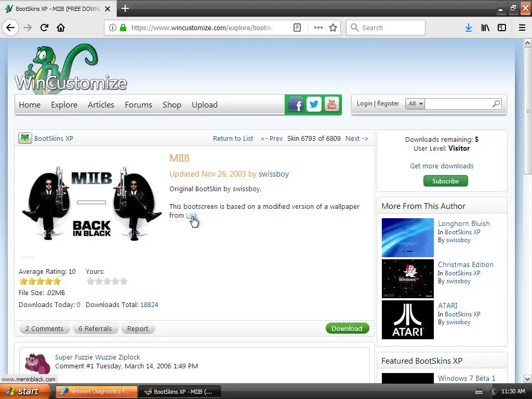This screenshot has height=399, width=532.
Task: Go to the Prev skin
Action: click(x=272, y=138)
